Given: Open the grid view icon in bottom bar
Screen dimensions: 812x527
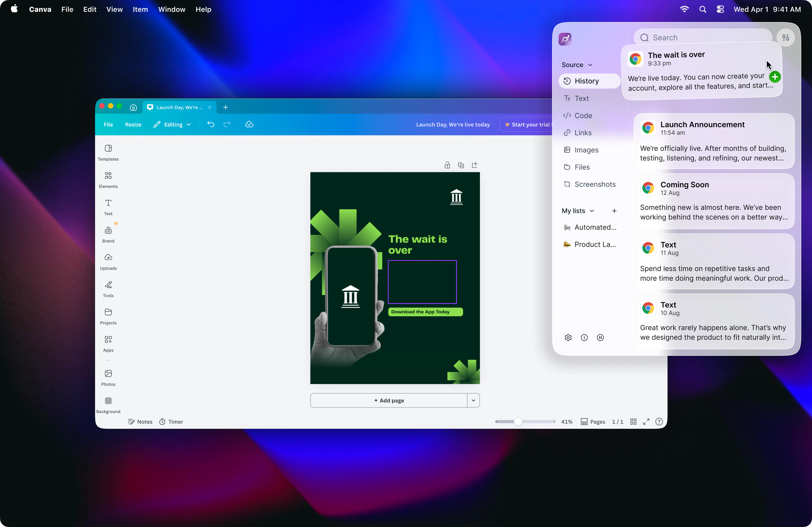Looking at the screenshot, I should (x=633, y=422).
